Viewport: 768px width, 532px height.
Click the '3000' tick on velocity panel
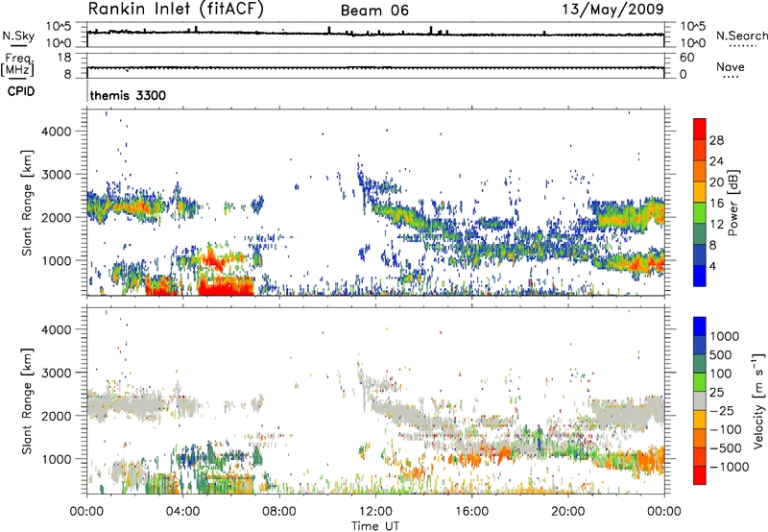click(57, 373)
